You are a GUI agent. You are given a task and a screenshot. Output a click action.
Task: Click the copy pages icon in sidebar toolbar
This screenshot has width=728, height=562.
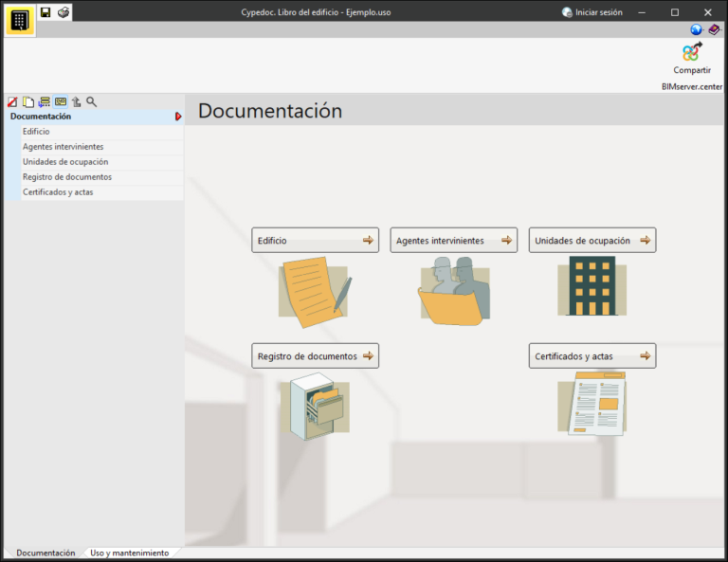coord(28,101)
